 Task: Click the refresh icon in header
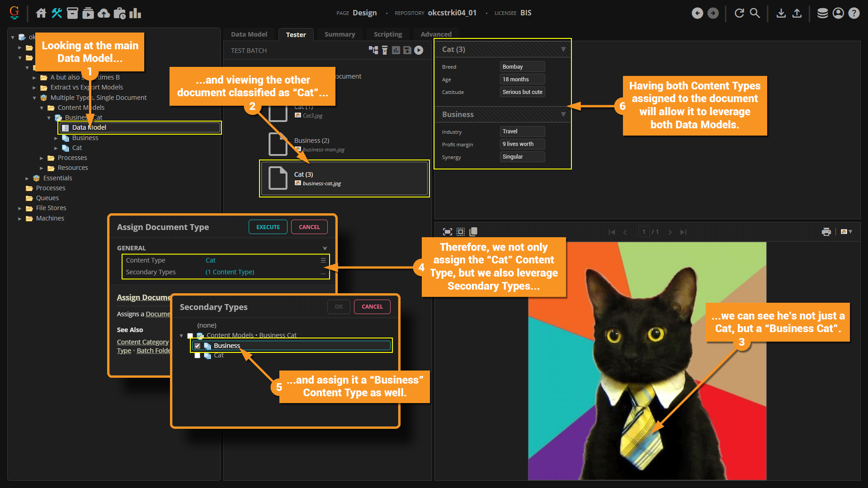739,13
